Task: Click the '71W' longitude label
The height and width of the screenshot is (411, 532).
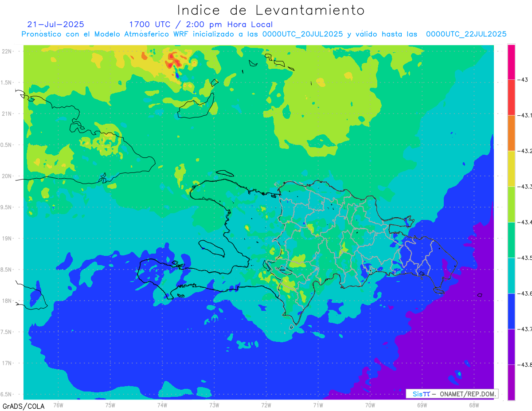Action: tap(318, 405)
